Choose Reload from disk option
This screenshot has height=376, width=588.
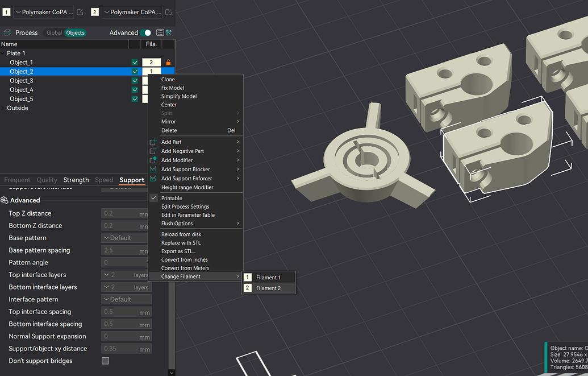[x=196, y=234]
